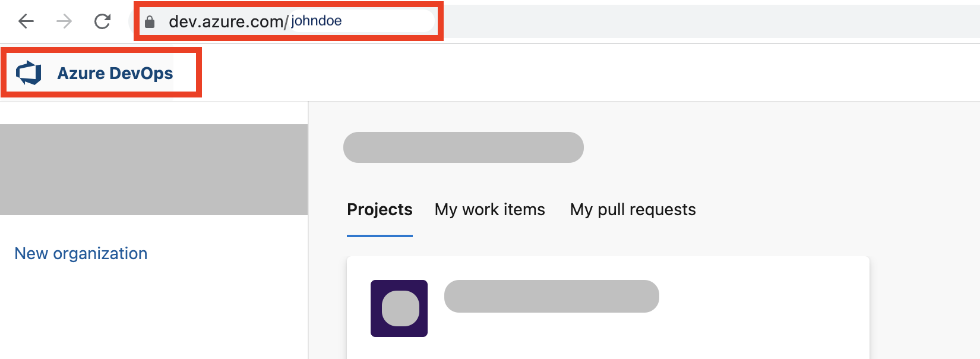Select the grayed-out organization in the sidebar

[x=153, y=169]
